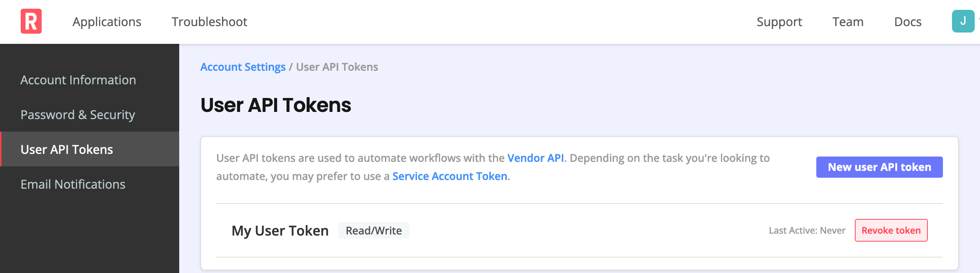Open the J avatar account menu
This screenshot has width=980, height=273.
[x=963, y=22]
